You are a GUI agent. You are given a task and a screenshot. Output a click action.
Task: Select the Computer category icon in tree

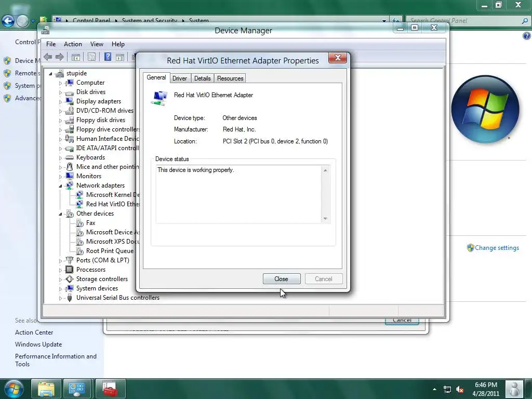[70, 83]
